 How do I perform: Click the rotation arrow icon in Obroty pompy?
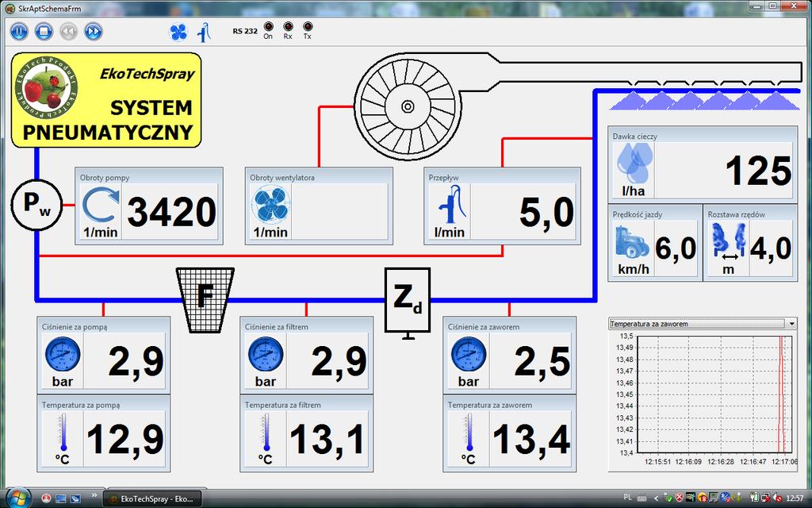click(x=101, y=206)
